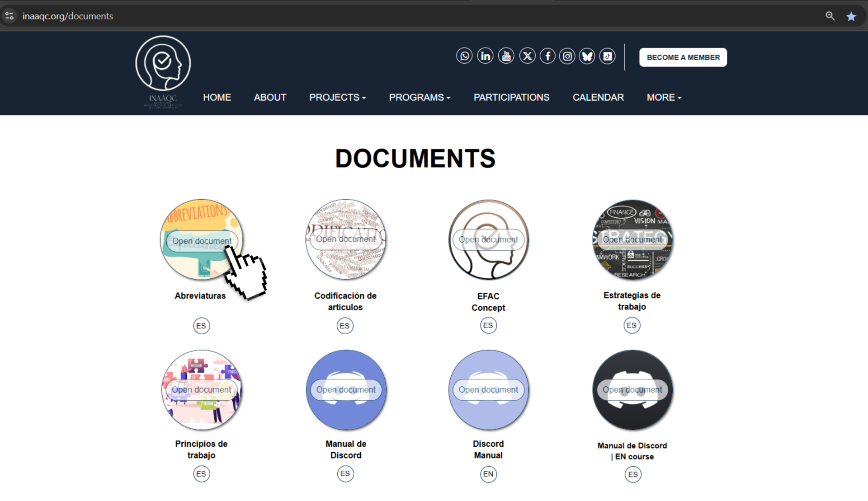Screen dimensions: 868x501
Task: Click the X (Twitter) icon
Action: click(x=527, y=56)
